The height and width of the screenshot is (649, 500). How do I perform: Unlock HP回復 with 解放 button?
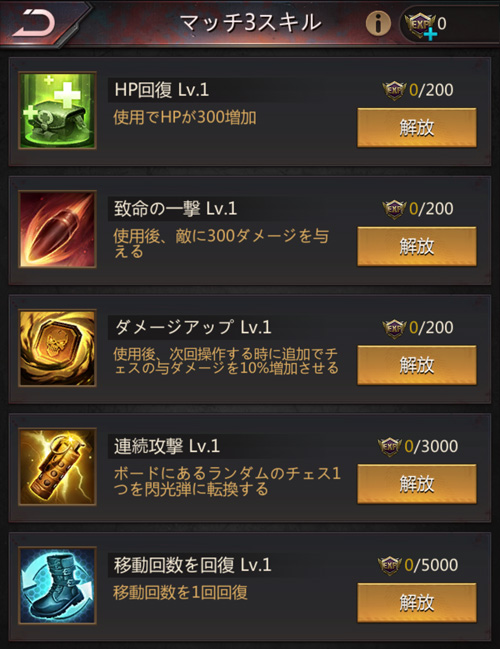click(x=417, y=127)
